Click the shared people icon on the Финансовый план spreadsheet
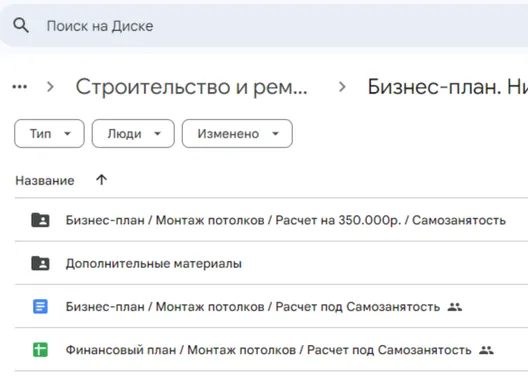 [486, 350]
